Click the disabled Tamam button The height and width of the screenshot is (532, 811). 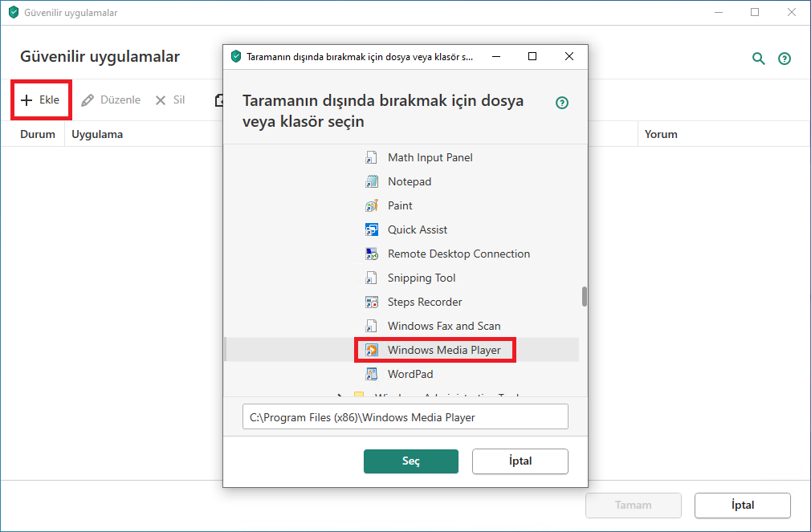tap(633, 505)
